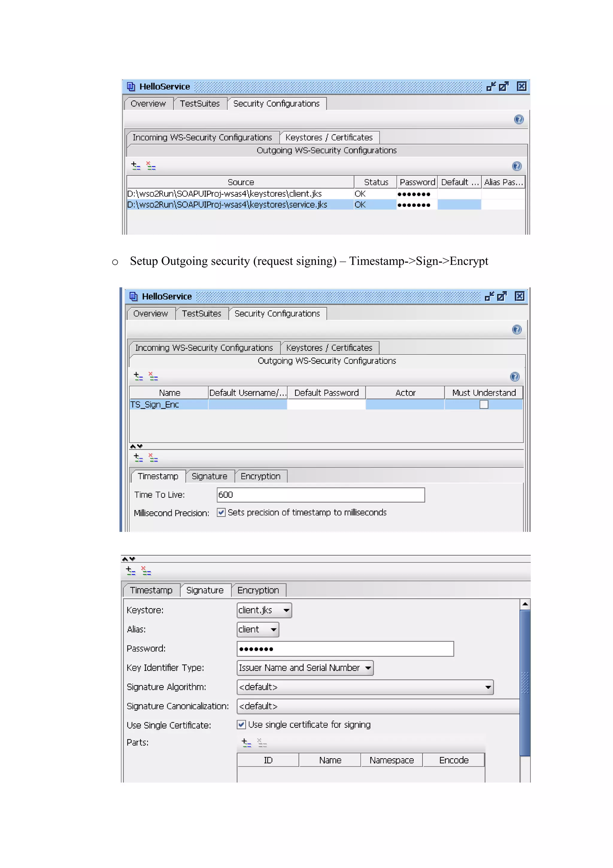Click the scroll-up arrow in Signature panel
This screenshot has width=613, height=868.
(x=525, y=604)
